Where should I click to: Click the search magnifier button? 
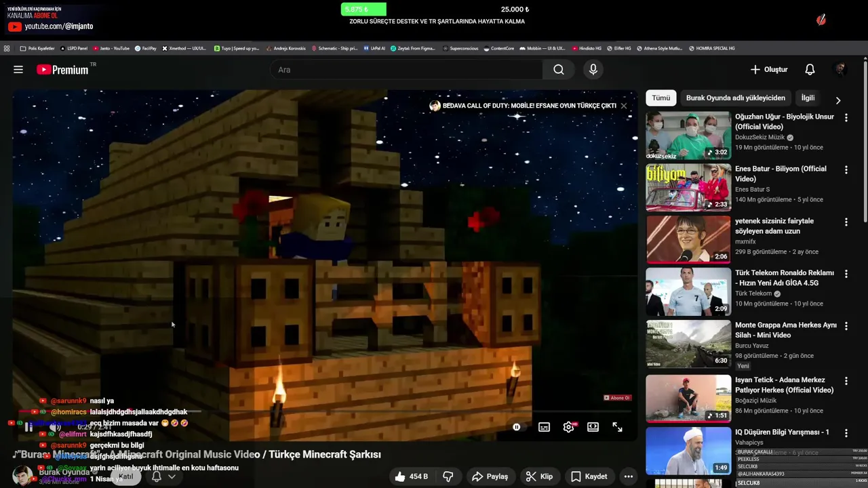tap(558, 70)
